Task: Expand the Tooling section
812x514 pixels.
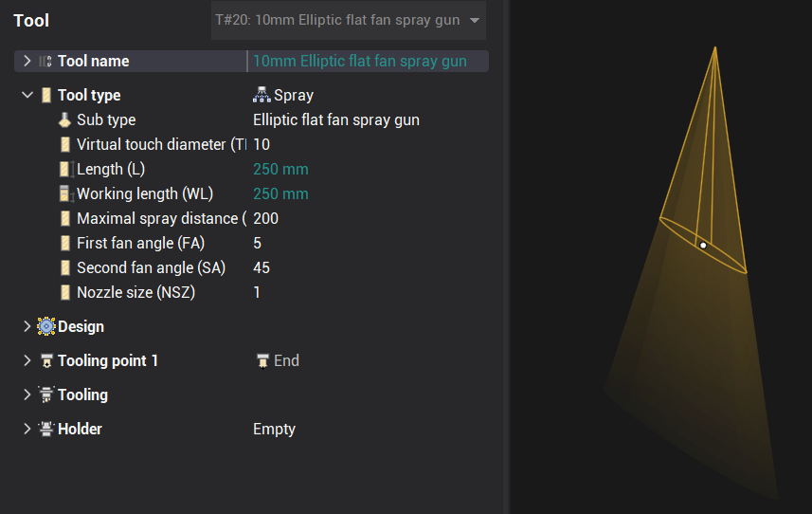Action: [x=27, y=395]
